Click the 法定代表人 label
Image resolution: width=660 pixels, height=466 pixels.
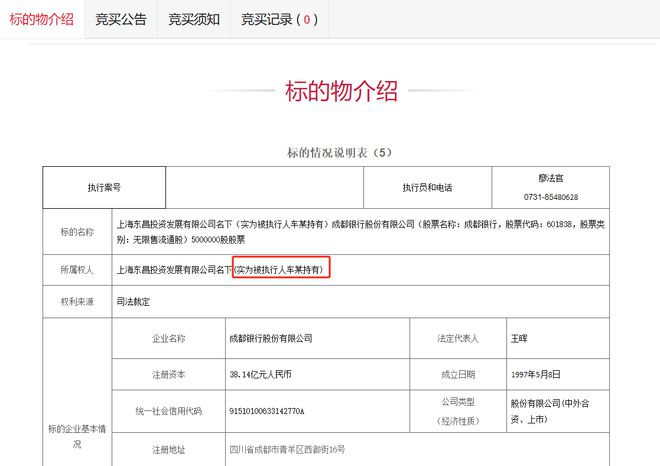tap(458, 338)
